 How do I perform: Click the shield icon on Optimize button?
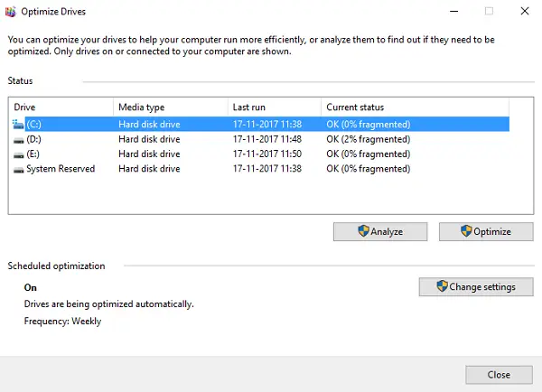click(467, 232)
